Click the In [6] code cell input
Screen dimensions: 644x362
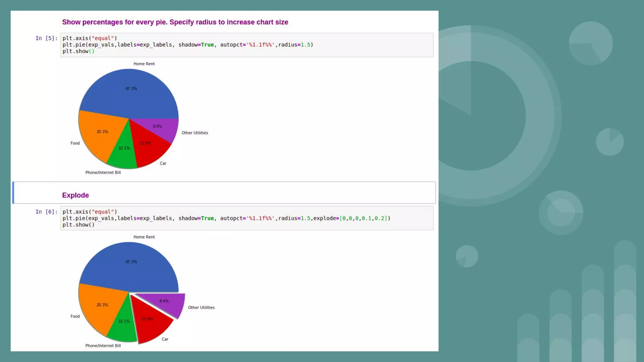click(x=247, y=218)
